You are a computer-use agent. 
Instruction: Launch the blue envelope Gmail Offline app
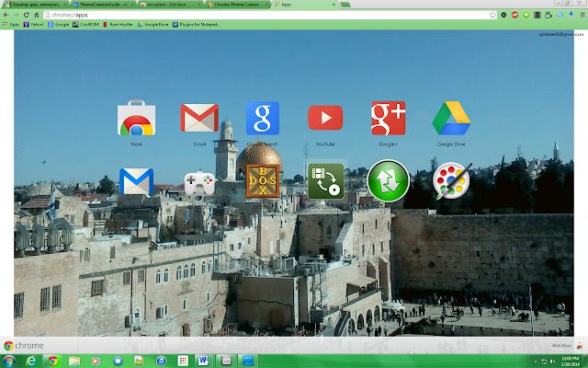pos(136,182)
